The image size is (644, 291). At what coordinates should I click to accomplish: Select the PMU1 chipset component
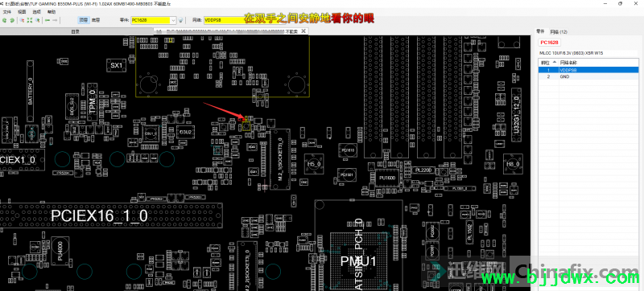click(358, 261)
